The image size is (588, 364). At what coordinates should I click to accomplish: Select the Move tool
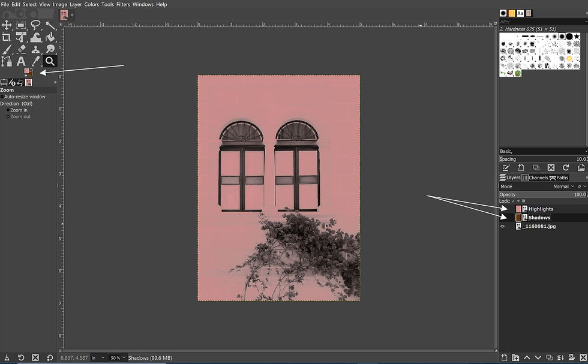click(7, 26)
